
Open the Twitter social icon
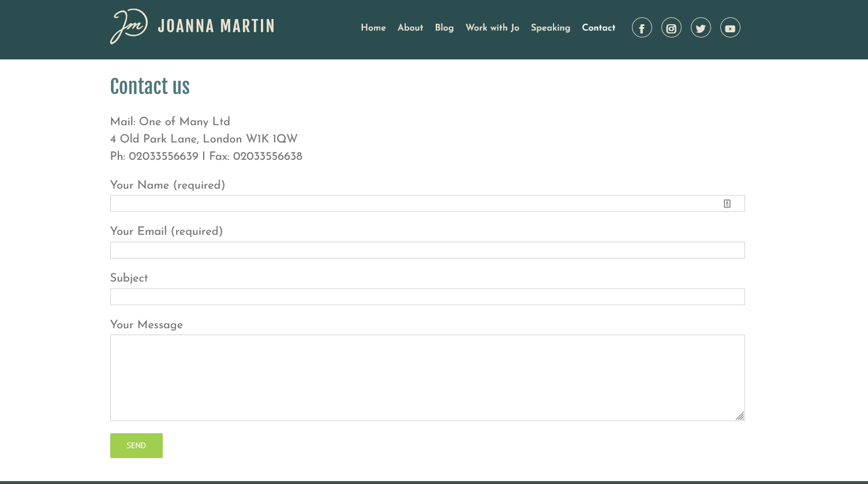pos(701,28)
